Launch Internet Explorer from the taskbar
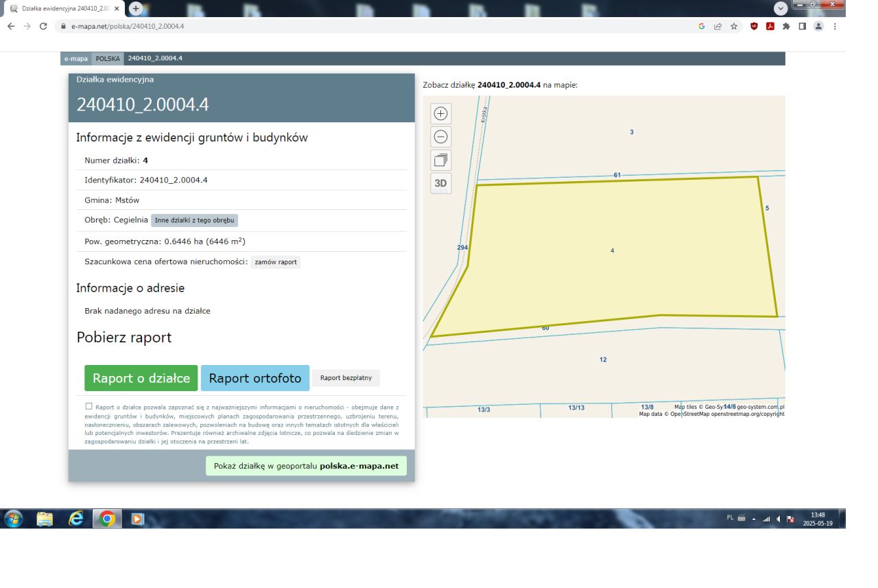 click(76, 519)
